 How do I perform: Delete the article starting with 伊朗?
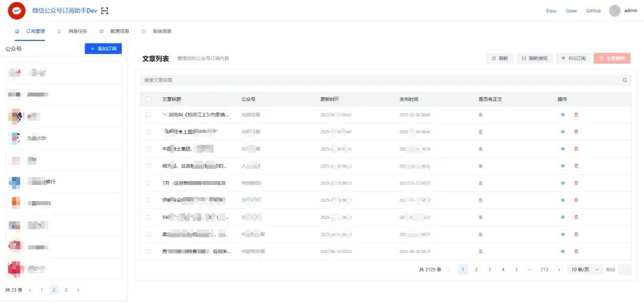coord(576,200)
